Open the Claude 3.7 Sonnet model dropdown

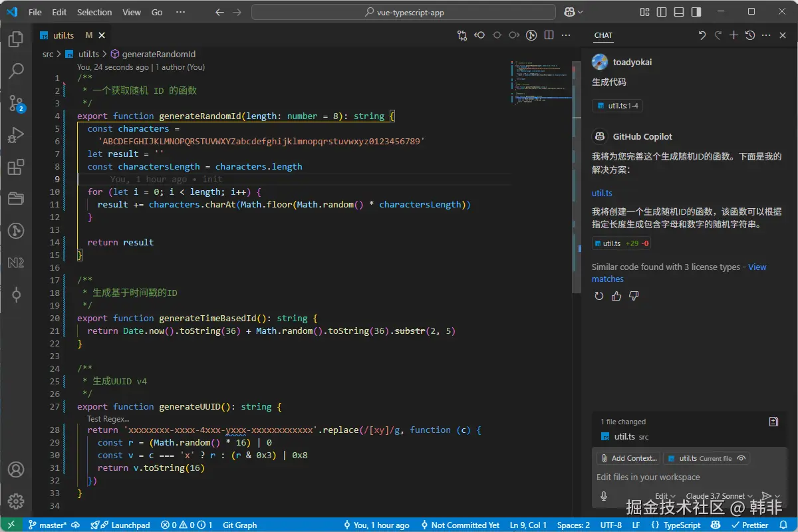(719, 496)
